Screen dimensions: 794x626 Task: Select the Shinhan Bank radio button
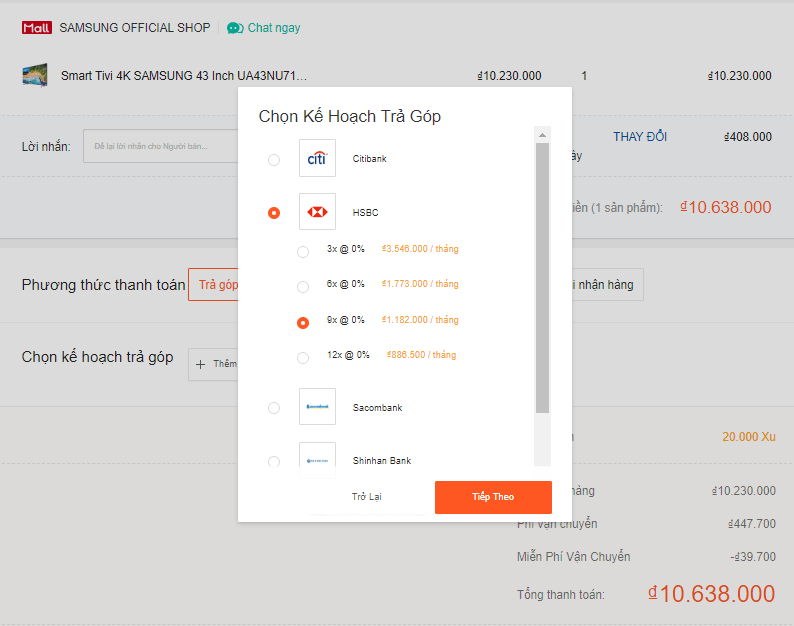coord(274,461)
